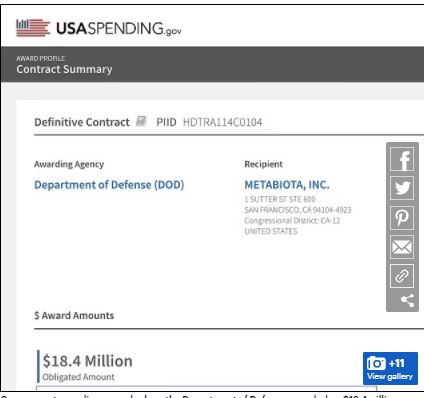Click the camera icon in gallery button
This screenshot has height=398, width=424.
[376, 363]
